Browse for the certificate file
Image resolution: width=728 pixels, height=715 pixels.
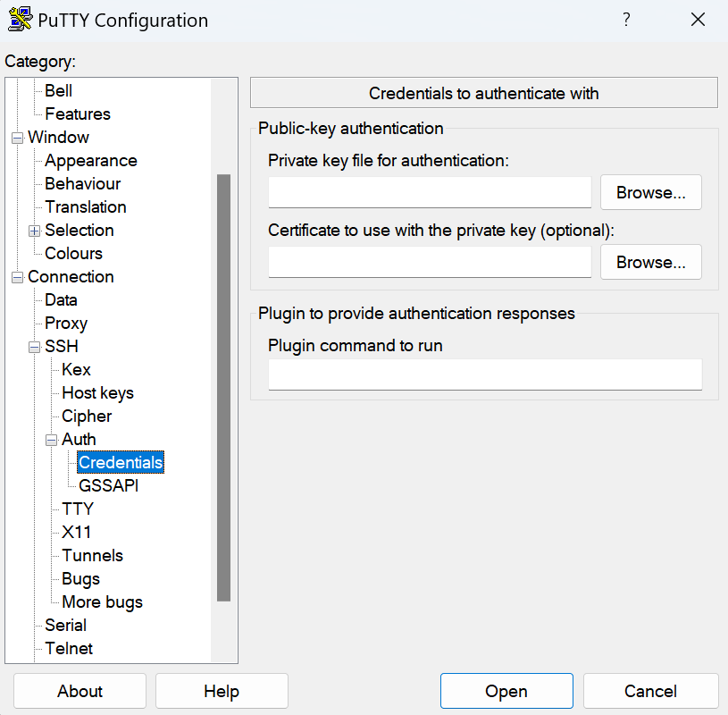[x=650, y=262]
